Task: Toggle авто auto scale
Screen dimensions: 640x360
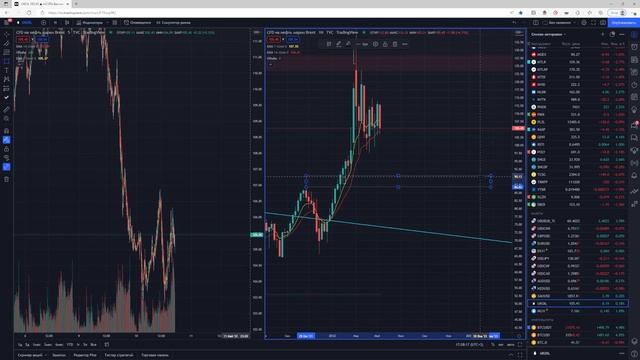Action: pos(510,345)
